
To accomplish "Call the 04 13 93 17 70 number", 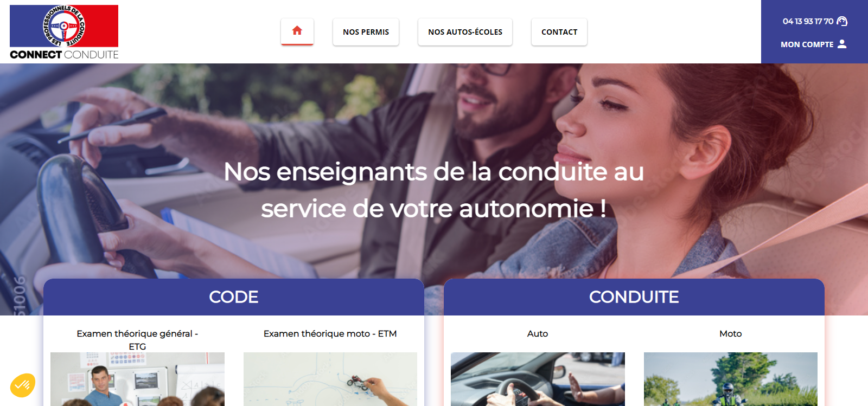I will (808, 21).
